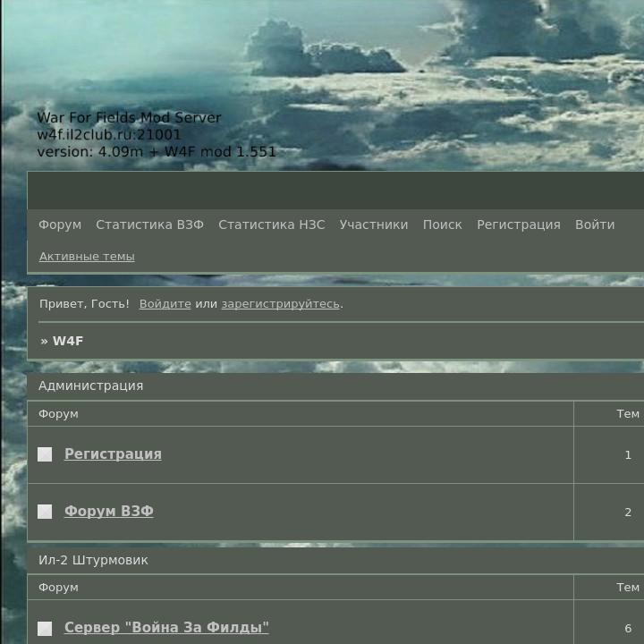
Task: Click the status icon beside Форум ВЗФ
Action: point(45,512)
